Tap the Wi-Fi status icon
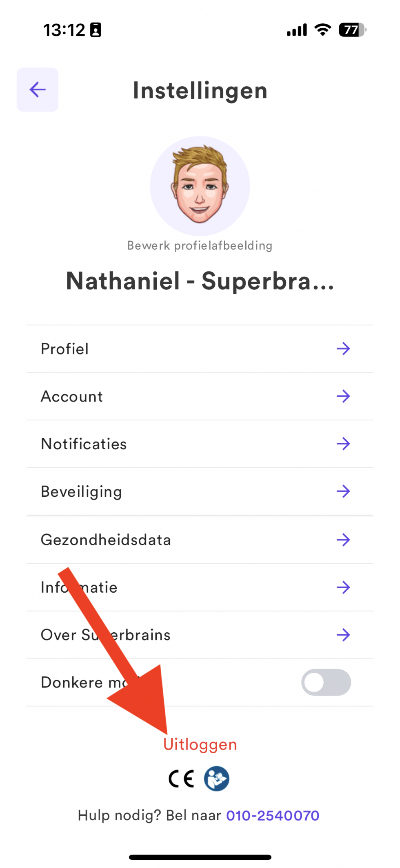Viewport: 400px width, 868px height. (323, 30)
